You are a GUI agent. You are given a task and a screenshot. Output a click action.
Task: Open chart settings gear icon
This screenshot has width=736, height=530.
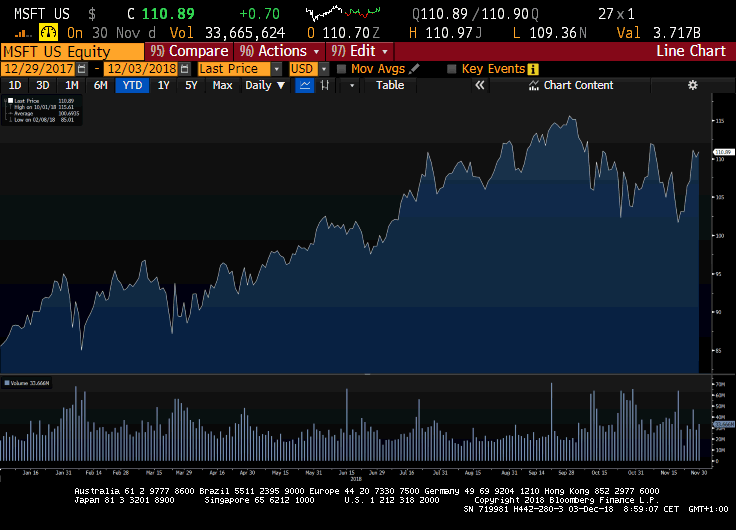click(x=692, y=85)
